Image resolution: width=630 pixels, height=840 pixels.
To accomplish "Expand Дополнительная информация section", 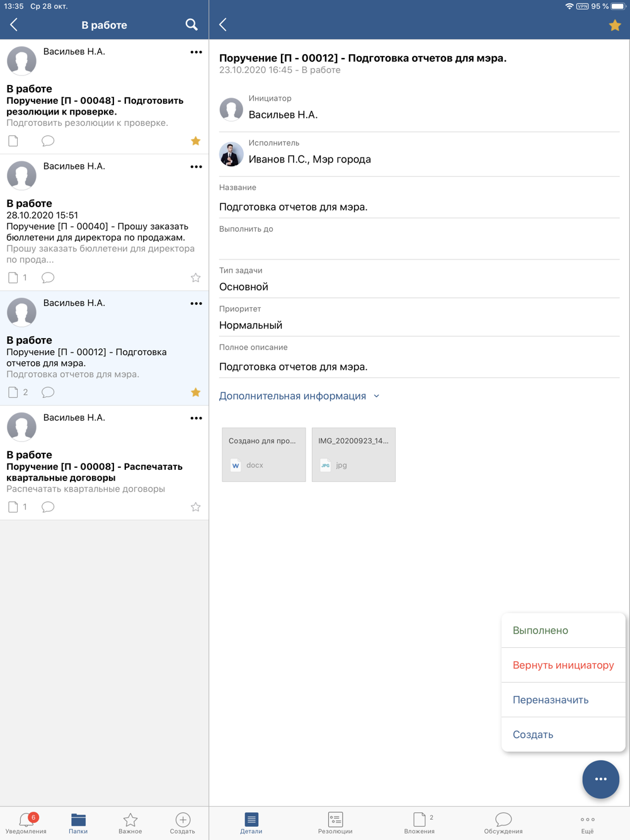I will 299,396.
